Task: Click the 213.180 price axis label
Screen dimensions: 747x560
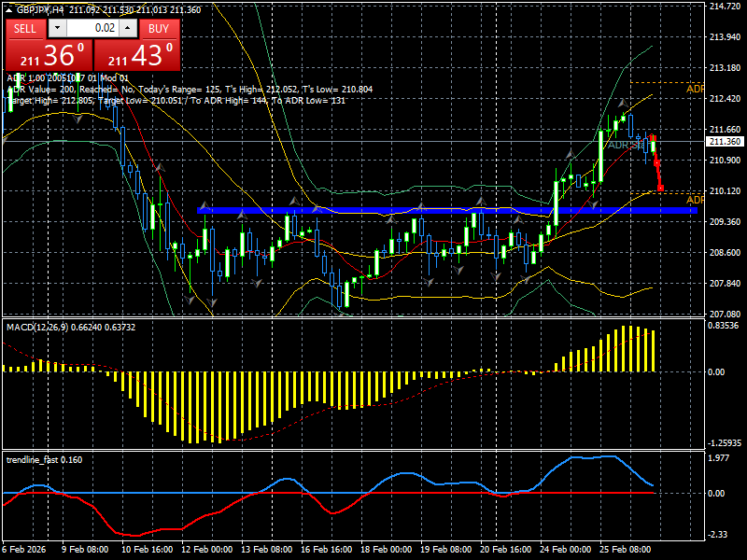Action: tap(726, 67)
